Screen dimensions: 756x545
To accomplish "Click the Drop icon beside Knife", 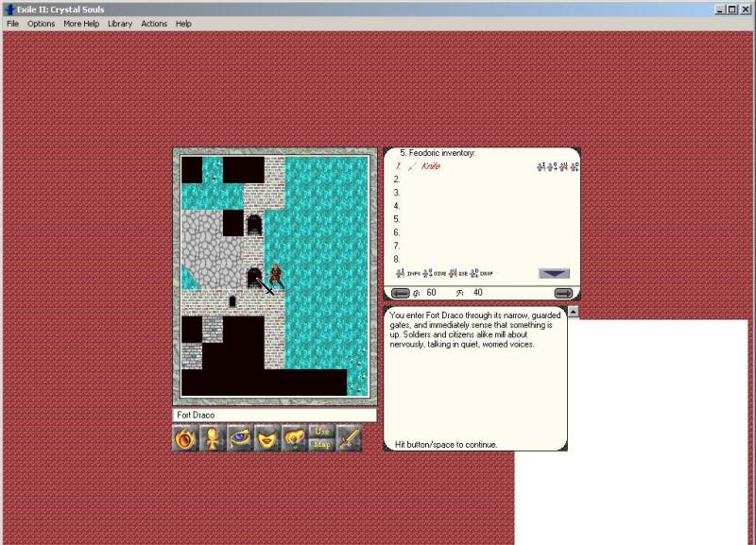I will [x=576, y=166].
